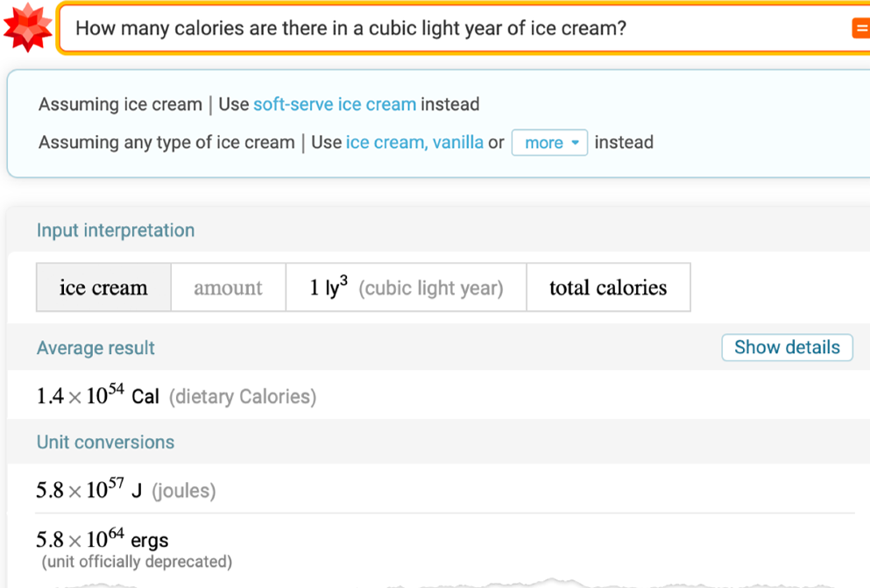This screenshot has width=870, height=588.
Task: Click the orange compute button in search bar
Action: pos(861,28)
